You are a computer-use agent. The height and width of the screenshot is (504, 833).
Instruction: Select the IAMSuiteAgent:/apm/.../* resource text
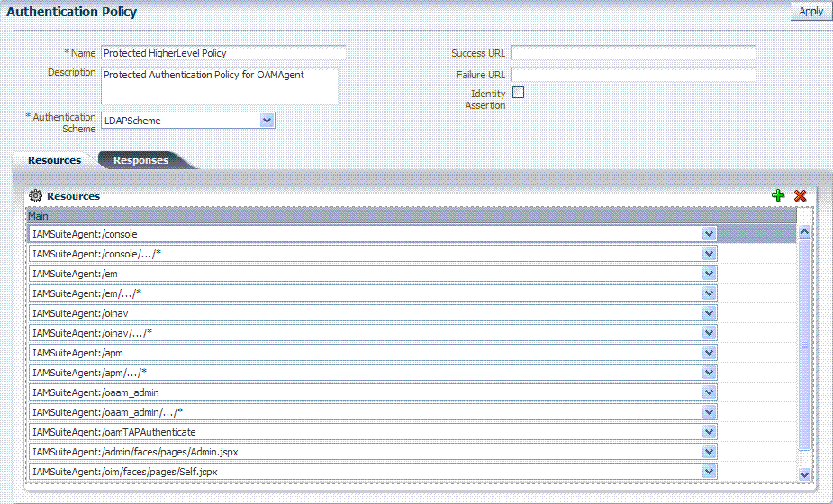[89, 373]
